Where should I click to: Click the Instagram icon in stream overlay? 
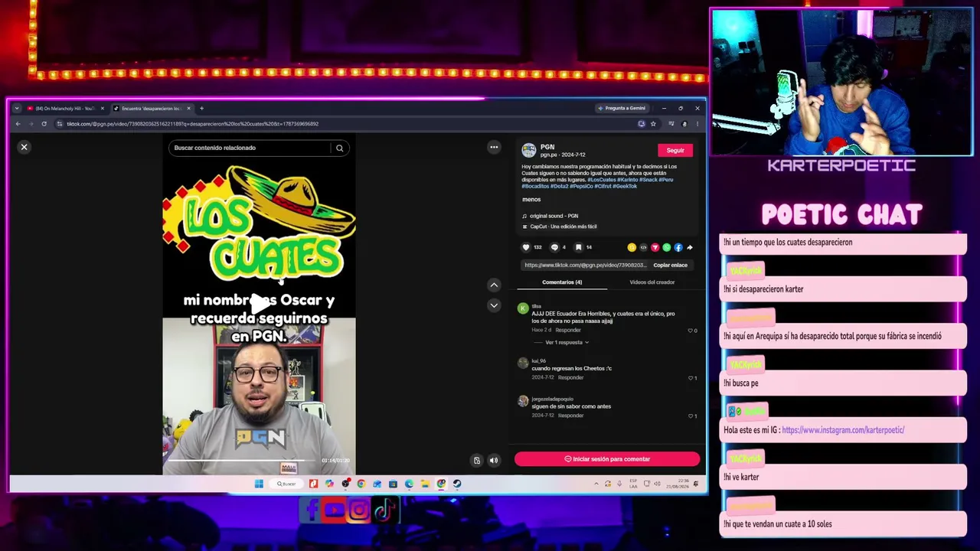(x=359, y=510)
